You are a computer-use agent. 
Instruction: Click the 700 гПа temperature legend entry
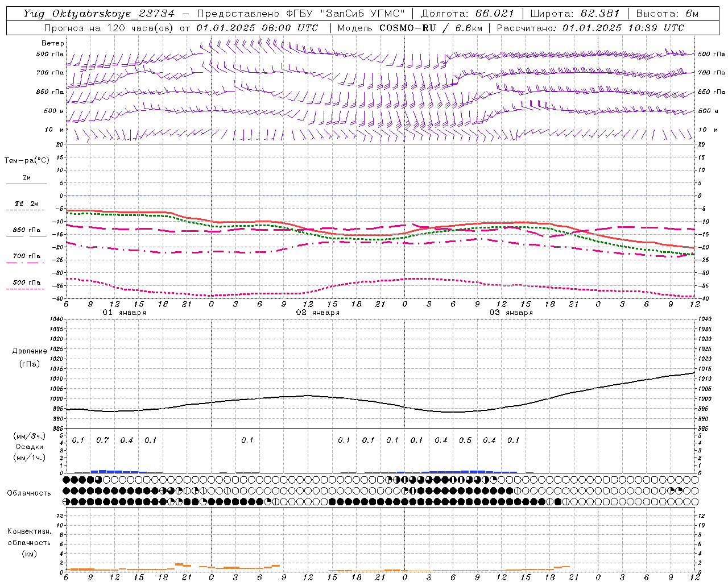[27, 256]
